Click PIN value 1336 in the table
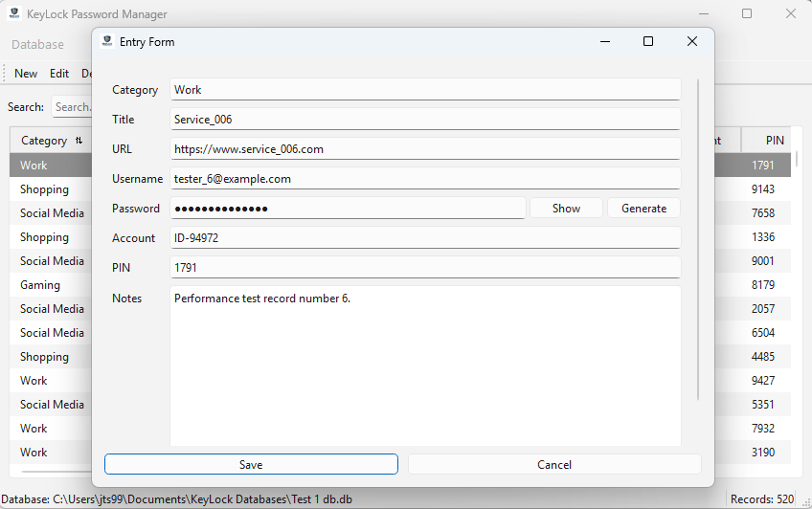 coord(763,237)
